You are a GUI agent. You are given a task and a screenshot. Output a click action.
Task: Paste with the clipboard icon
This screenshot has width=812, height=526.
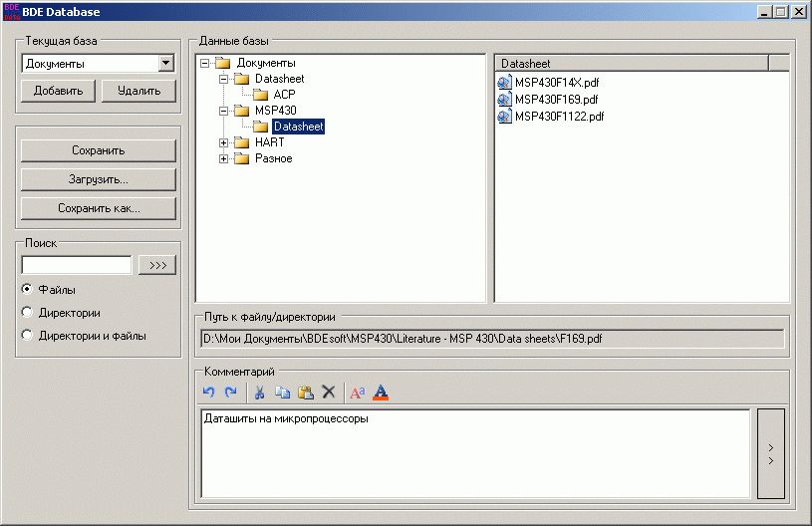[306, 393]
